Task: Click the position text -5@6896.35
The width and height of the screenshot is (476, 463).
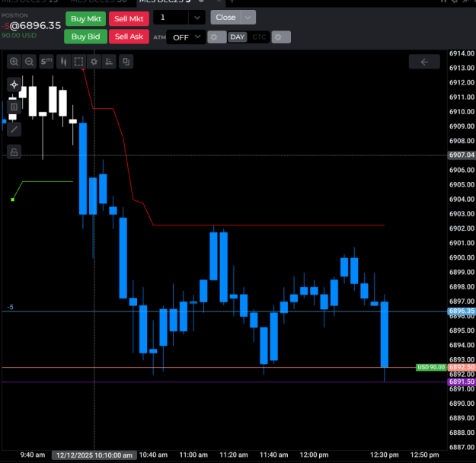Action: pyautogui.click(x=31, y=26)
